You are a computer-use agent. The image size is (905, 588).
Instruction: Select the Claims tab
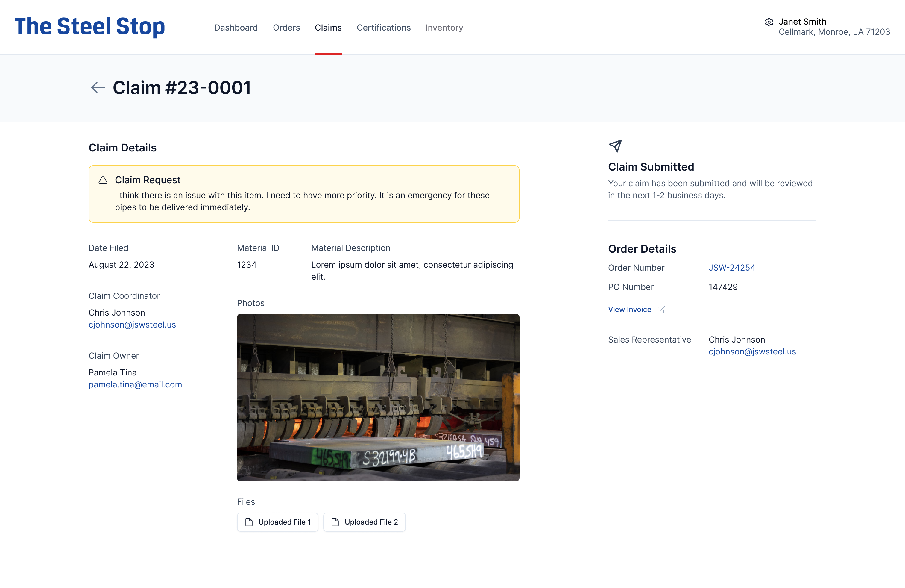(328, 28)
